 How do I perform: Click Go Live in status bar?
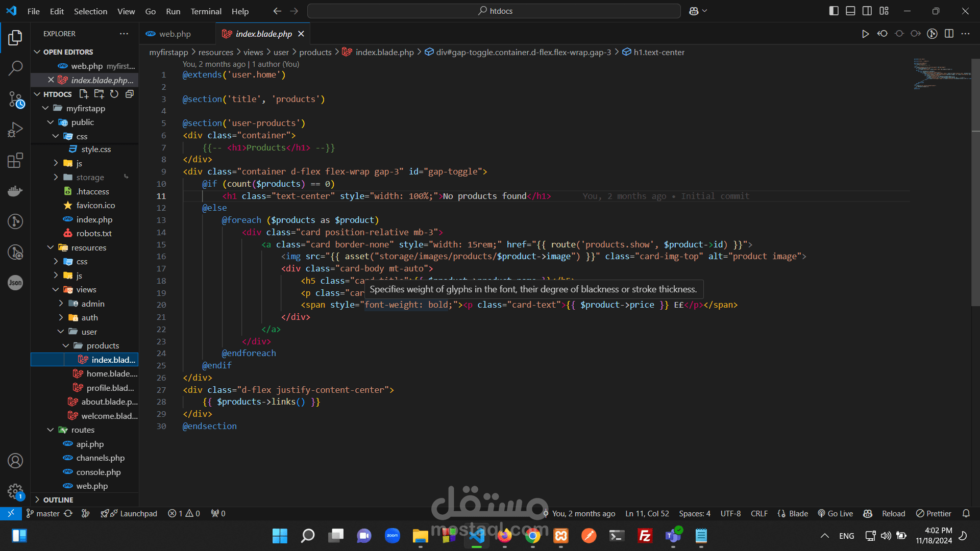click(835, 514)
